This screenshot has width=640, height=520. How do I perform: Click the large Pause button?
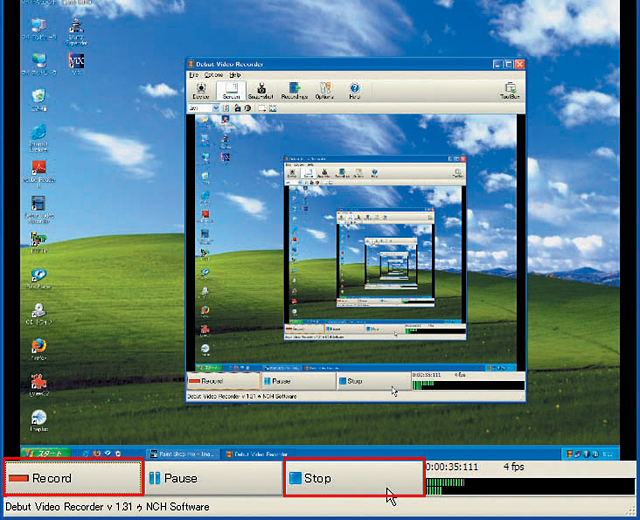213,478
